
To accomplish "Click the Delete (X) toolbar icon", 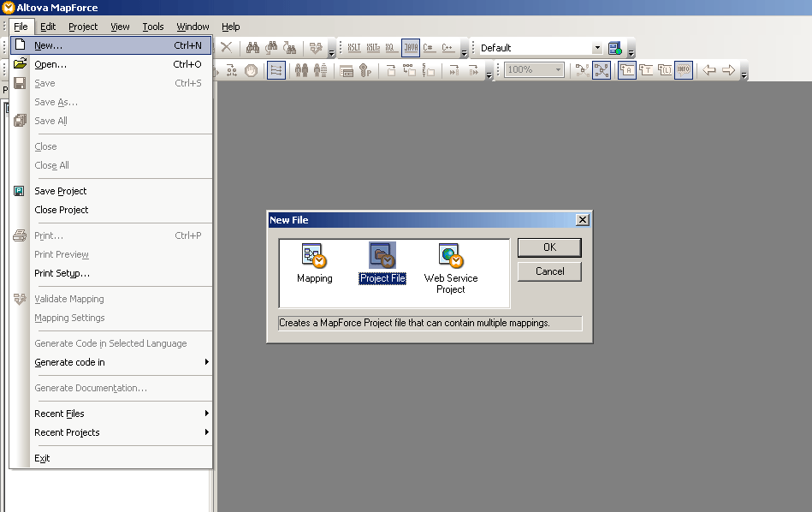I will pos(226,48).
